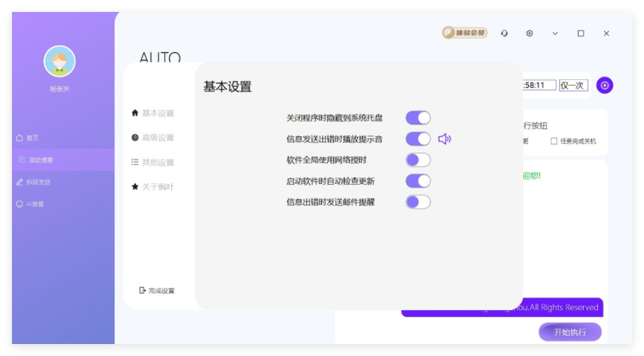
Task: Select 自动信息 in the sidebar
Action: point(63,160)
